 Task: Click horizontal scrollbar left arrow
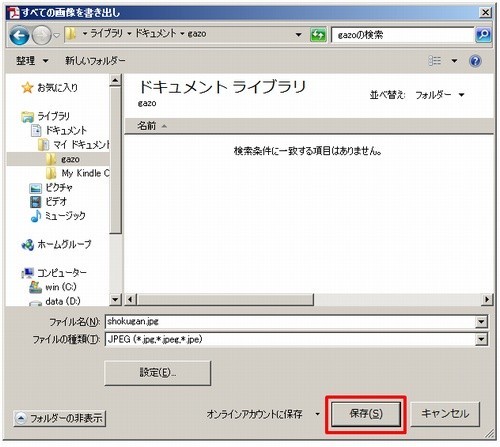(130, 299)
